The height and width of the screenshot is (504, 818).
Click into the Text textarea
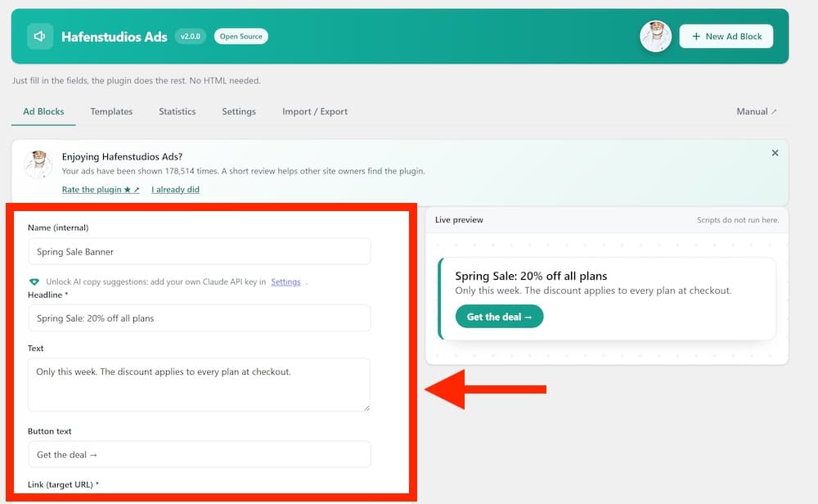click(x=200, y=385)
